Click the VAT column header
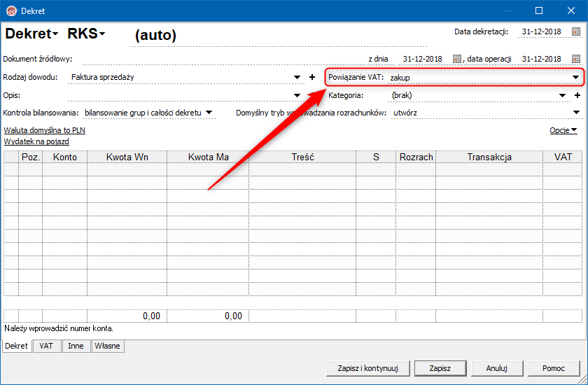Image resolution: width=588 pixels, height=385 pixels. [563, 157]
